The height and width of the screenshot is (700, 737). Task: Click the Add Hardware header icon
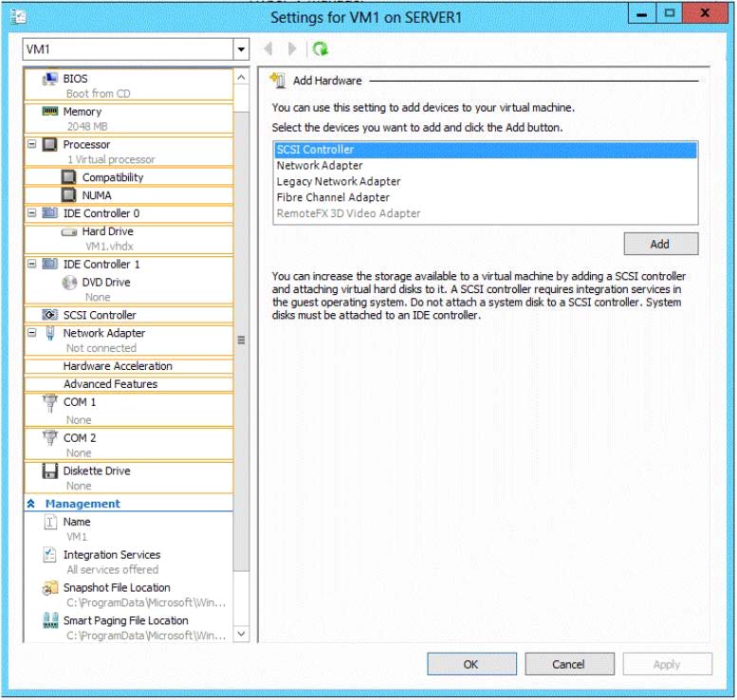tap(278, 81)
